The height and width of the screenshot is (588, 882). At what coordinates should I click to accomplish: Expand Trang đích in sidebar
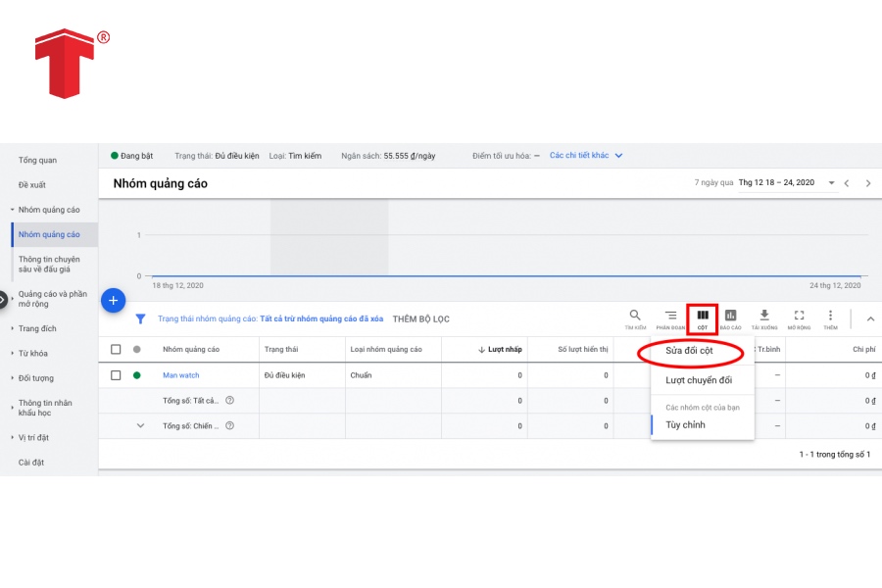(13, 328)
